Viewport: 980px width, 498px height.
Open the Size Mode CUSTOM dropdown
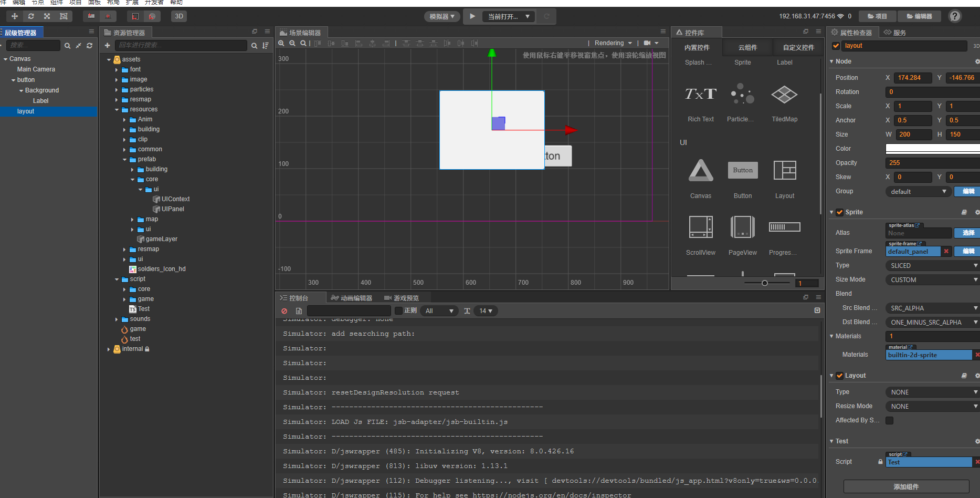(933, 280)
